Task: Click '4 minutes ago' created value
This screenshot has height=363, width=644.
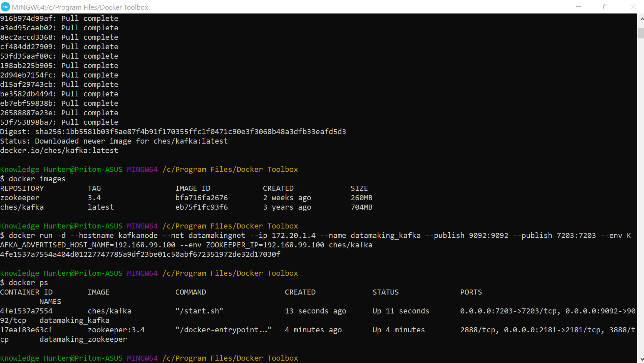Action: [313, 330]
